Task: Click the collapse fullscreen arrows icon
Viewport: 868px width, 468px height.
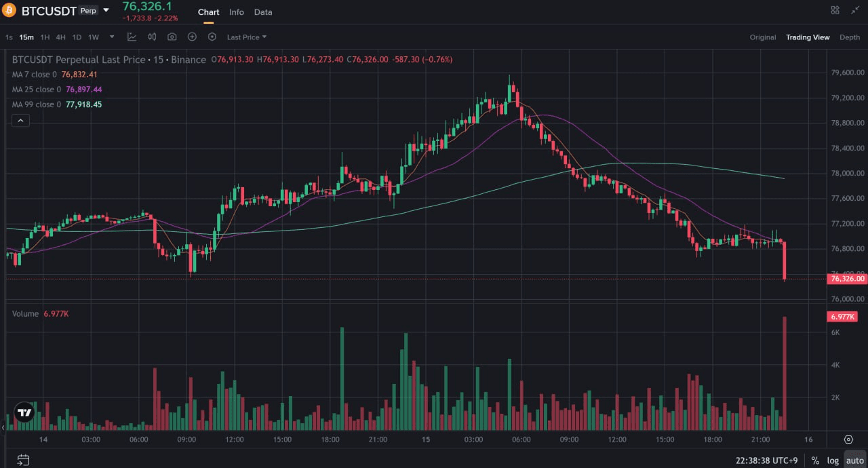Action: click(854, 10)
